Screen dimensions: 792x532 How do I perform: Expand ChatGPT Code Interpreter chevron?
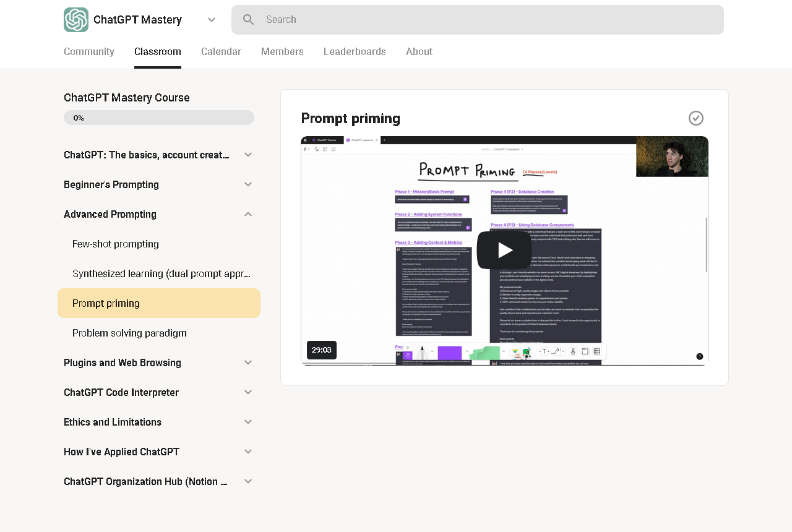click(248, 392)
